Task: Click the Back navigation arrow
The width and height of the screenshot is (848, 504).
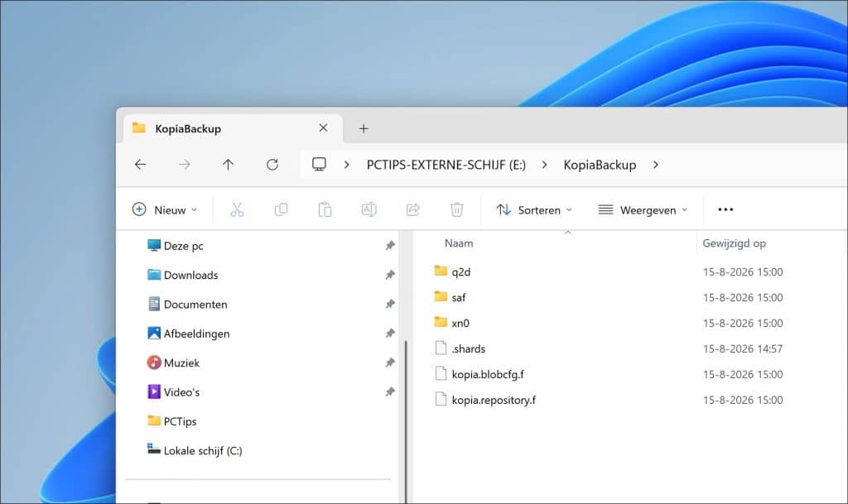Action: click(141, 164)
